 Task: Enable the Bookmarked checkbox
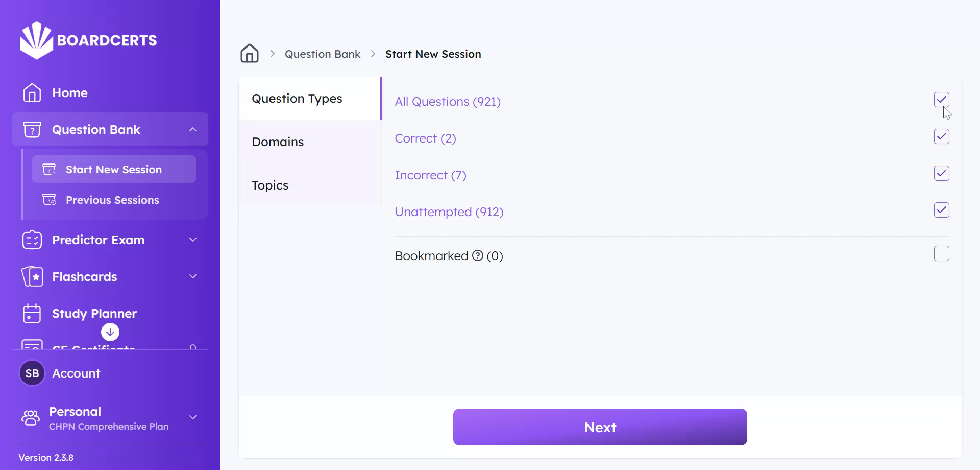tap(941, 253)
